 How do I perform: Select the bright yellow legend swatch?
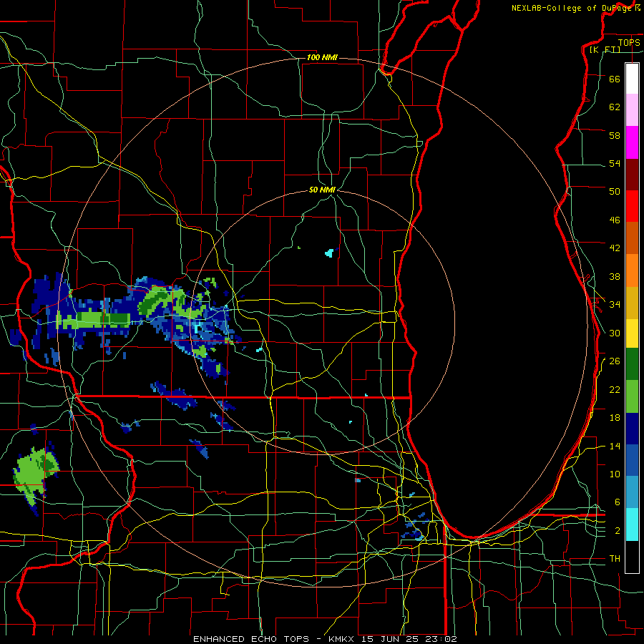pos(632,333)
